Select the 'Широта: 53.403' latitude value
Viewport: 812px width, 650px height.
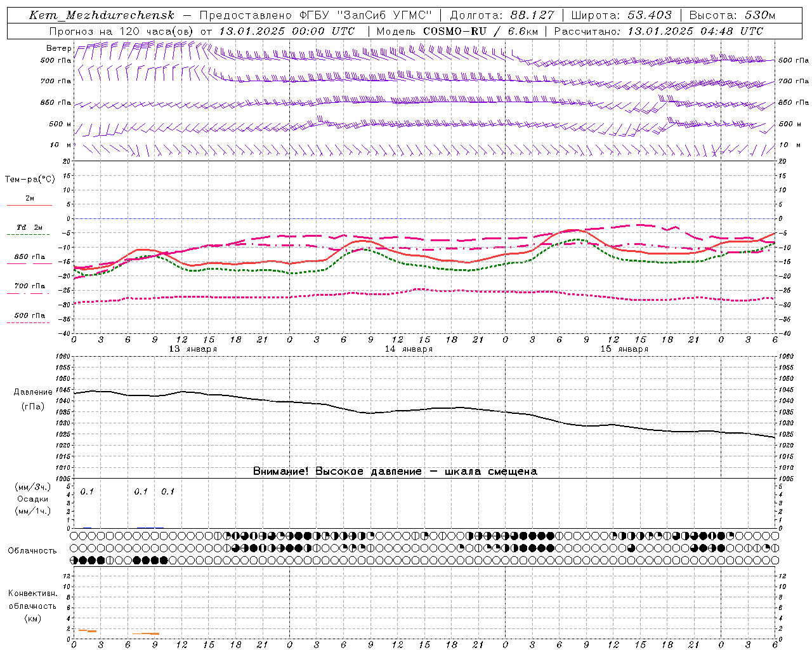point(621,15)
